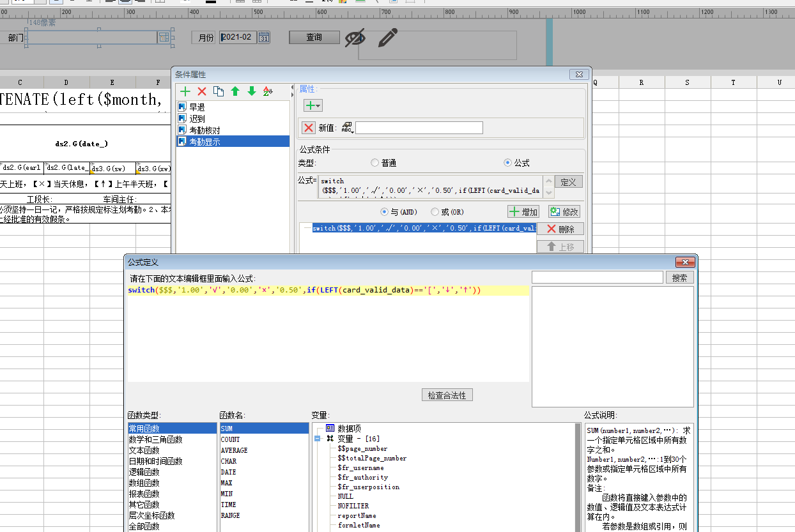Select the SUM function name

(x=264, y=429)
